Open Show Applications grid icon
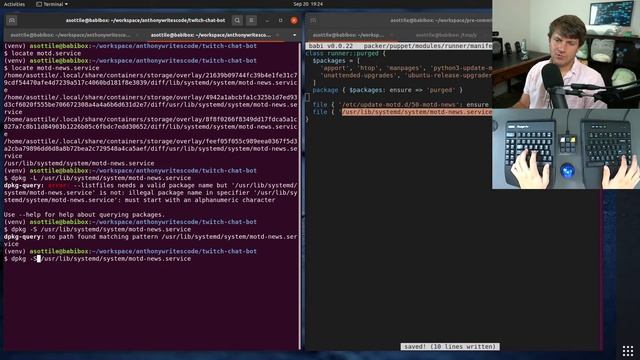Image resolution: width=640 pixels, height=360 pixels. click(628, 351)
